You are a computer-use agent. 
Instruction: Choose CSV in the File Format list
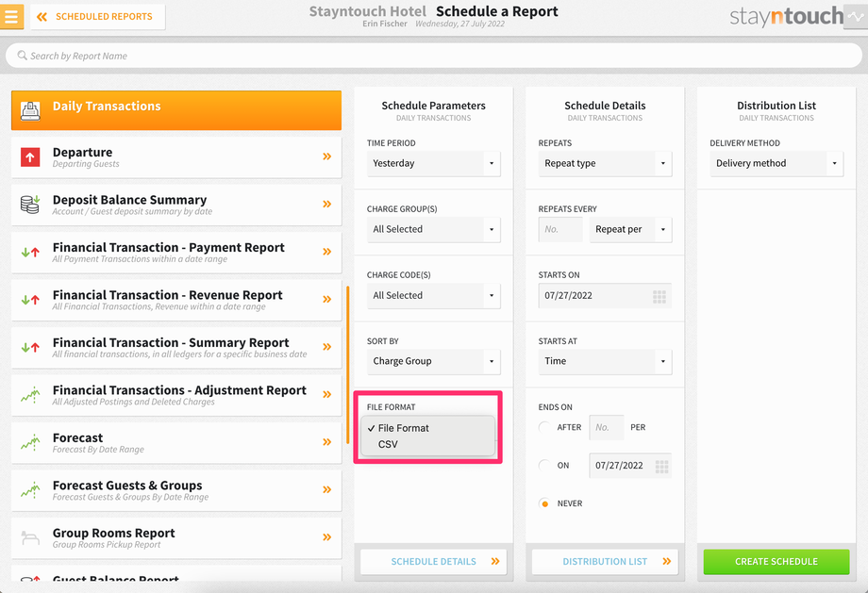427,444
